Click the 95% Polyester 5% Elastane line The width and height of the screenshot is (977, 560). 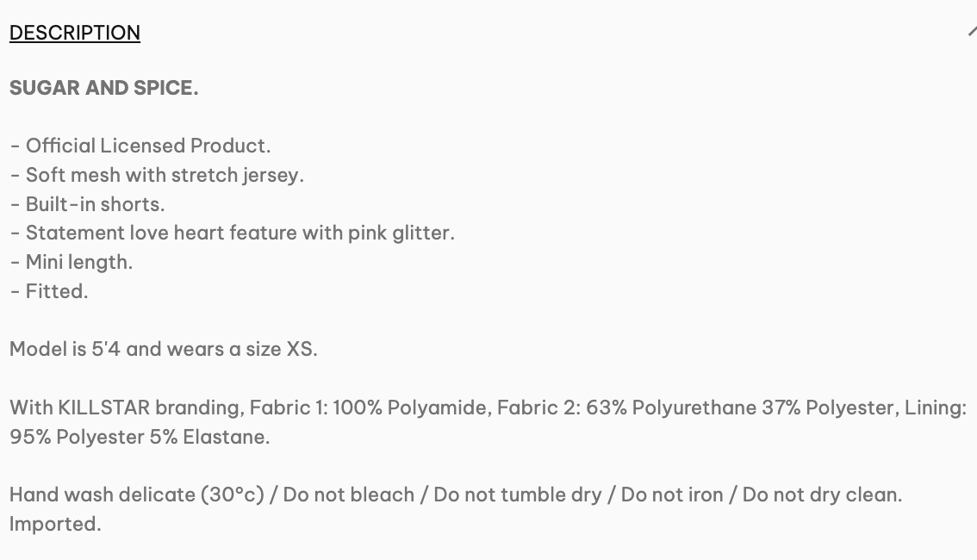click(140, 437)
